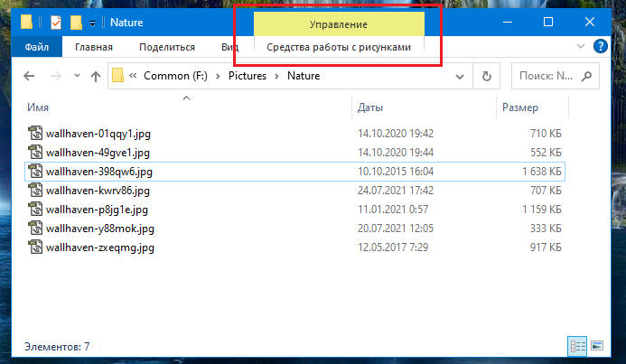Switch to large thumbnails view button
Image resolution: width=626 pixels, height=364 pixels.
coord(596,346)
